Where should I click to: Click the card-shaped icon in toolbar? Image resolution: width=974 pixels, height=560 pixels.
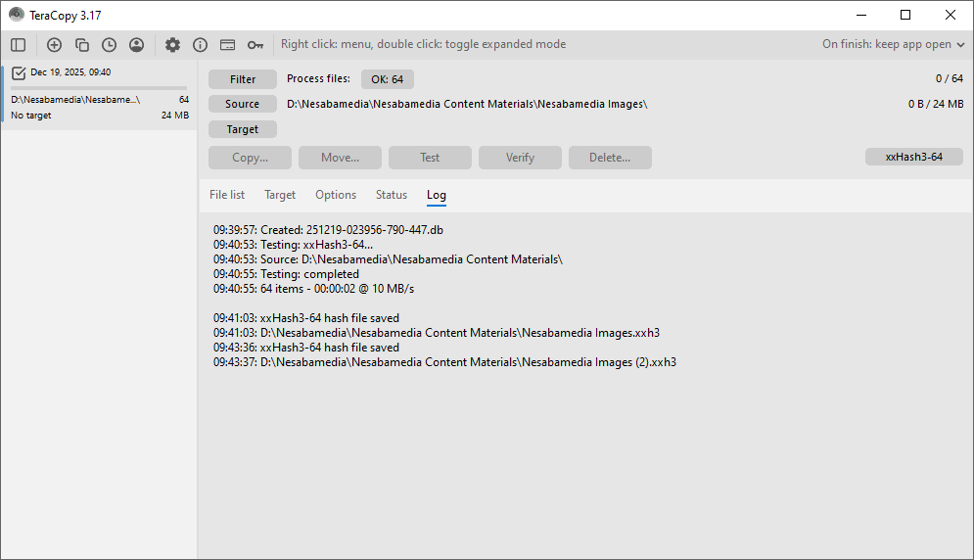(227, 45)
